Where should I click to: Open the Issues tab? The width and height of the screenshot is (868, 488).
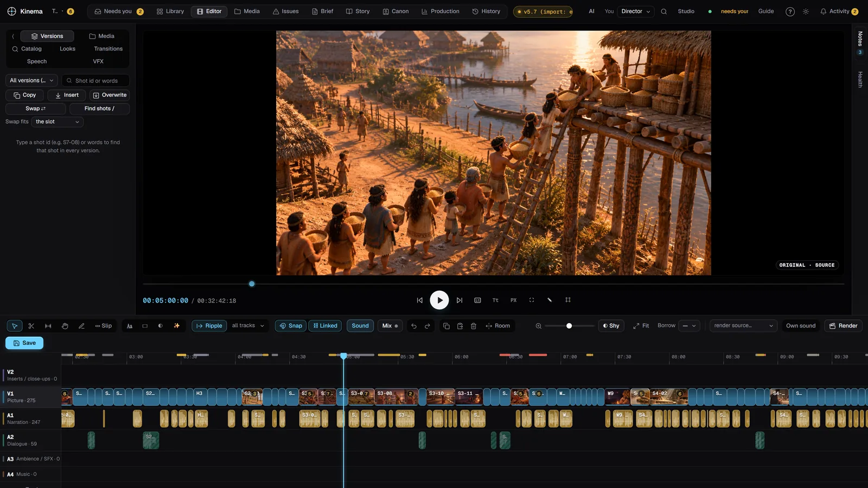click(286, 11)
